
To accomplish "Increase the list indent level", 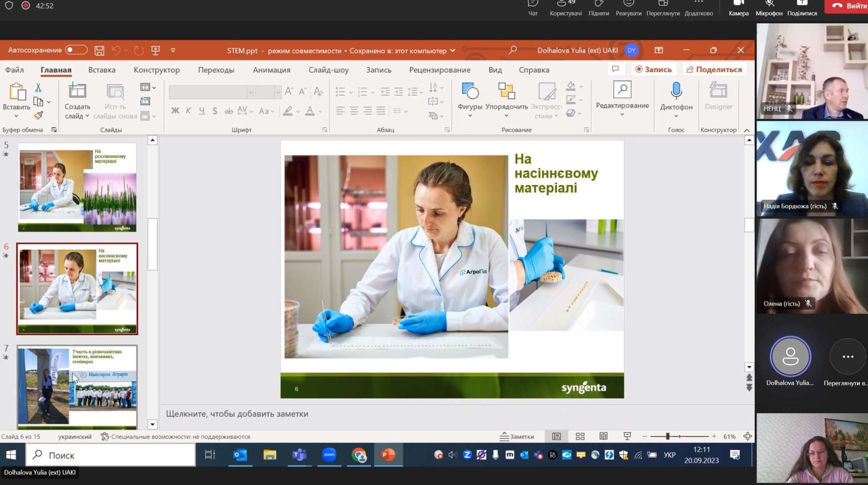I will [x=399, y=91].
